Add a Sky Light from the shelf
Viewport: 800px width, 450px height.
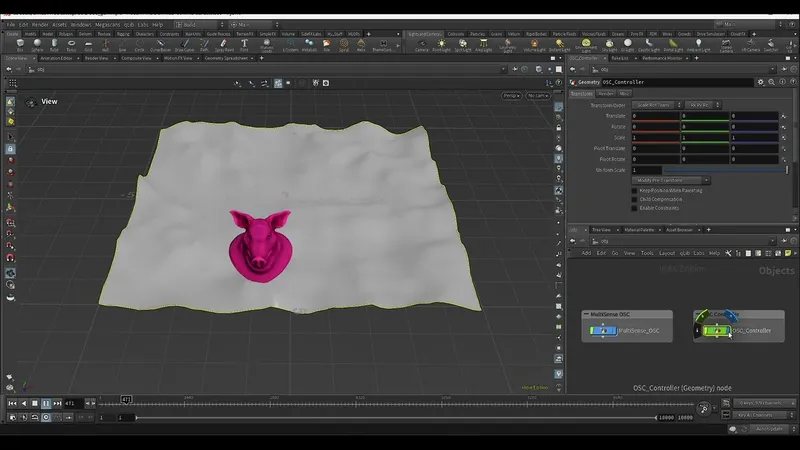(x=609, y=45)
